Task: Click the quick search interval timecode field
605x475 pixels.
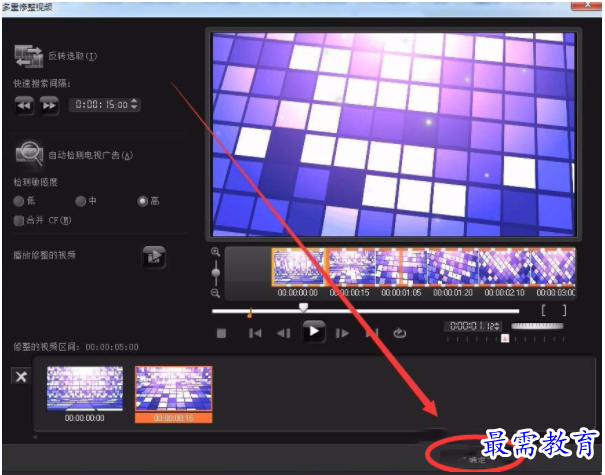Action: [104, 104]
